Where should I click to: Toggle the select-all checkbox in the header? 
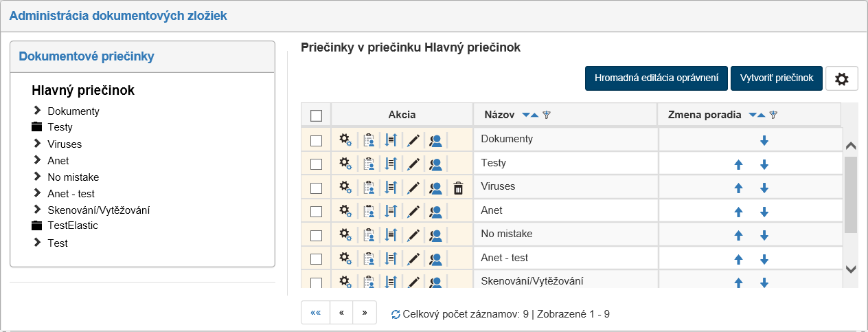click(316, 115)
